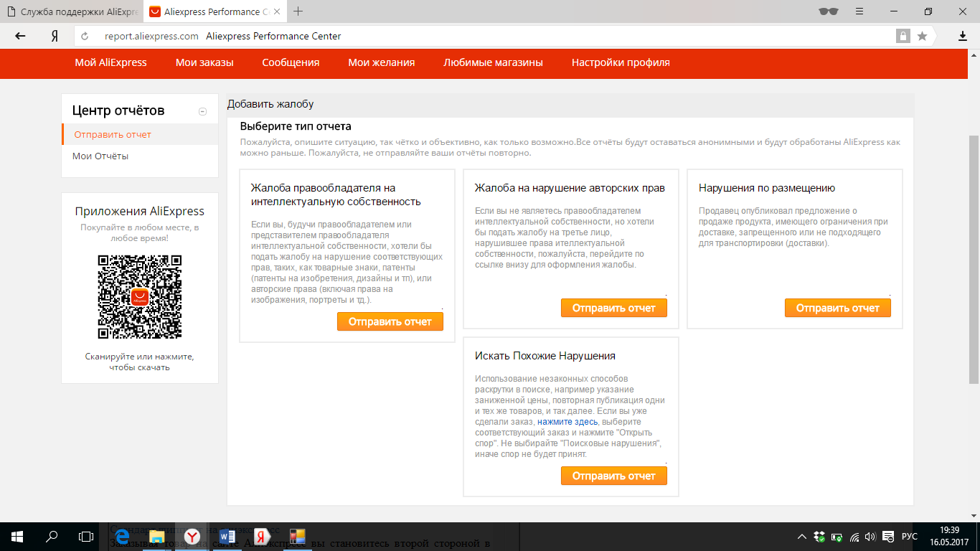Open File Explorer from the taskbar
Image resolution: width=980 pixels, height=551 pixels.
pos(157,536)
